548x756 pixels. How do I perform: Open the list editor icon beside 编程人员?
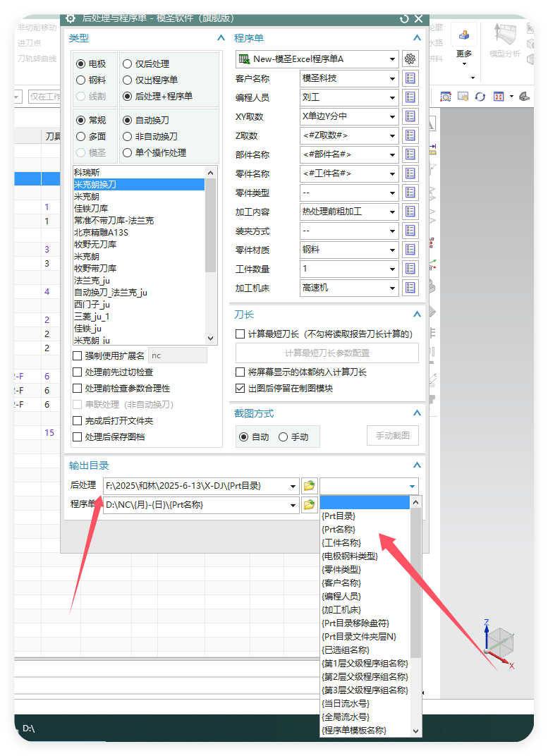point(410,97)
